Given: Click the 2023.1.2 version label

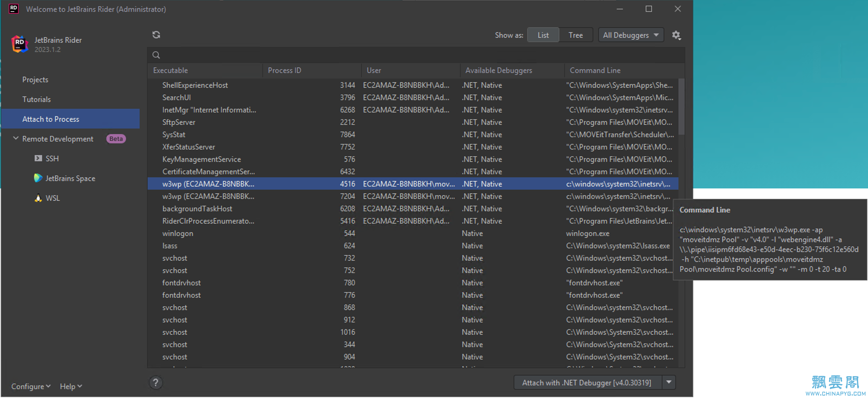Looking at the screenshot, I should pyautogui.click(x=48, y=49).
